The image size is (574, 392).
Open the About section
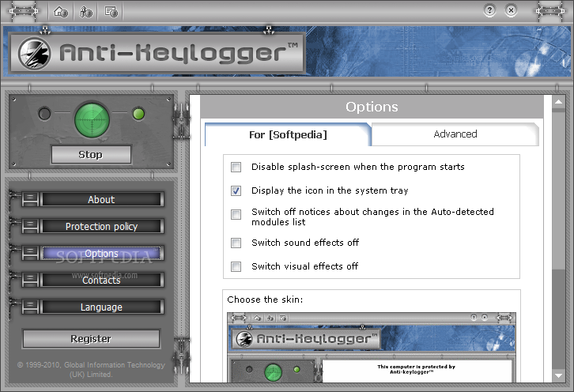pos(101,199)
